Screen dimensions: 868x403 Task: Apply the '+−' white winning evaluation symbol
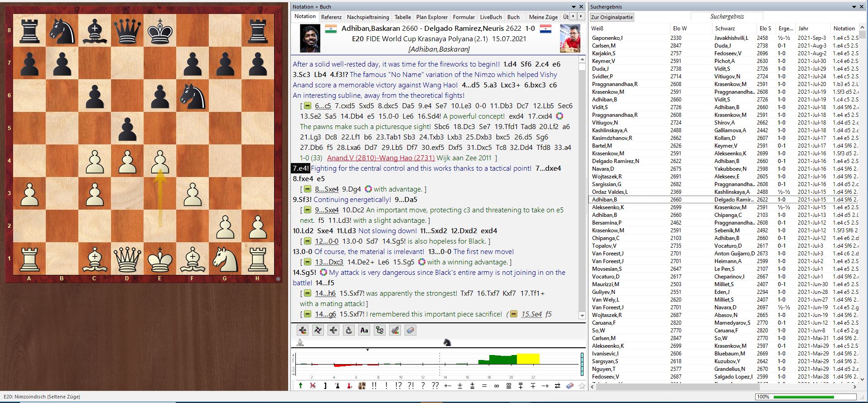(448, 386)
